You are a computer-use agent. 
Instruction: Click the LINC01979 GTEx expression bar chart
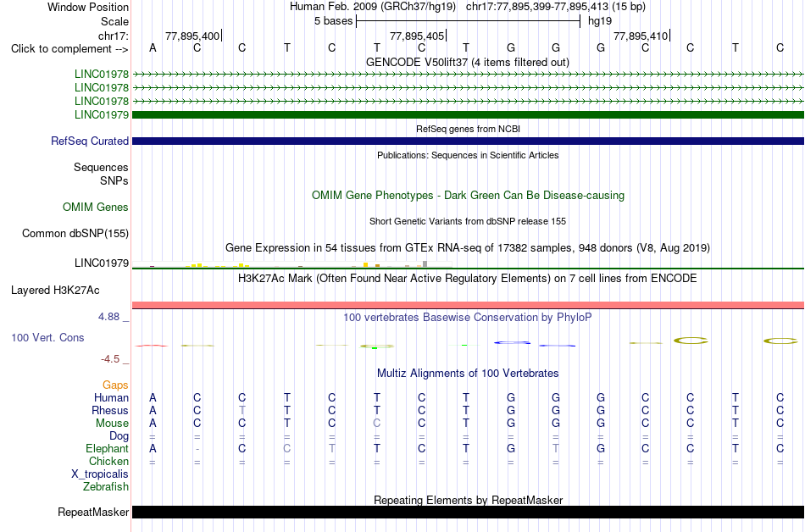pyautogui.click(x=291, y=264)
